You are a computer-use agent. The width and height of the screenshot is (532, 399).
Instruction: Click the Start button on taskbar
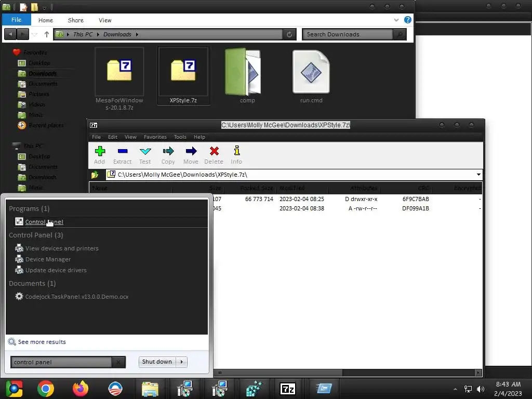(x=14, y=389)
